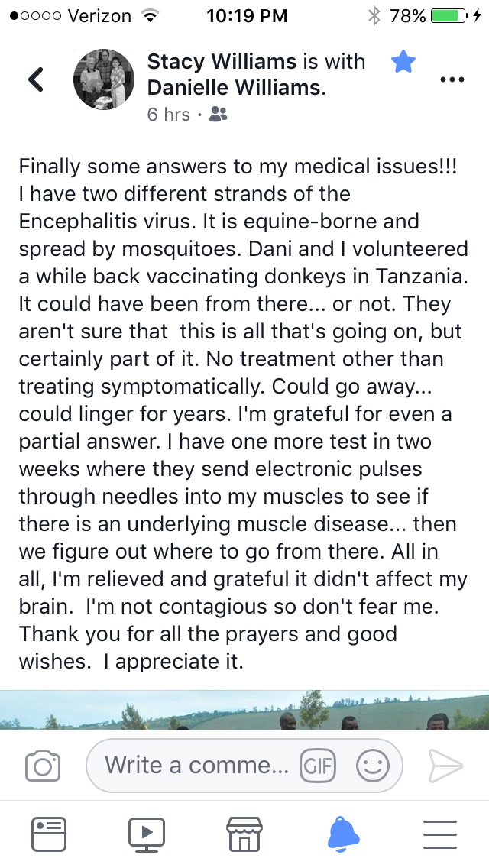Open the emoji smiley picker
The height and width of the screenshot is (868, 489).
coord(373,766)
